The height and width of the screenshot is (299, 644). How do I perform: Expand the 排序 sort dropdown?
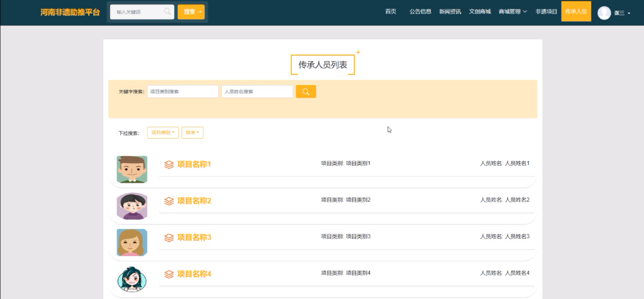pos(192,133)
